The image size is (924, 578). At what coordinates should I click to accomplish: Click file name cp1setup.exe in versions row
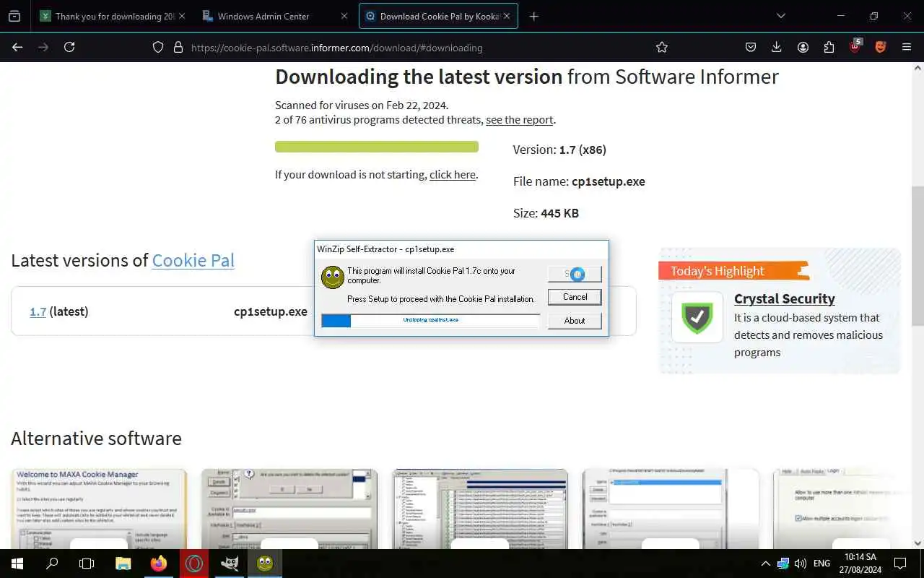click(271, 311)
